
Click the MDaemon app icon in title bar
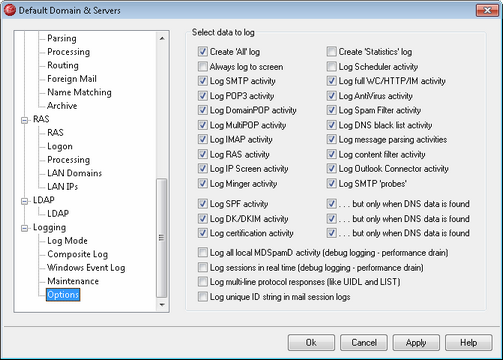click(x=10, y=10)
